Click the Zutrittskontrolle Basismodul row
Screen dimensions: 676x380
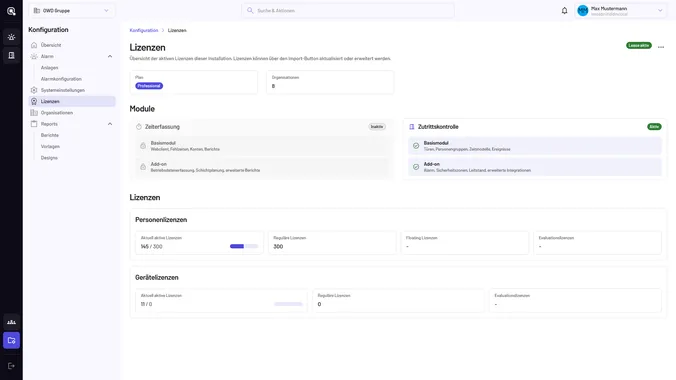(535, 146)
